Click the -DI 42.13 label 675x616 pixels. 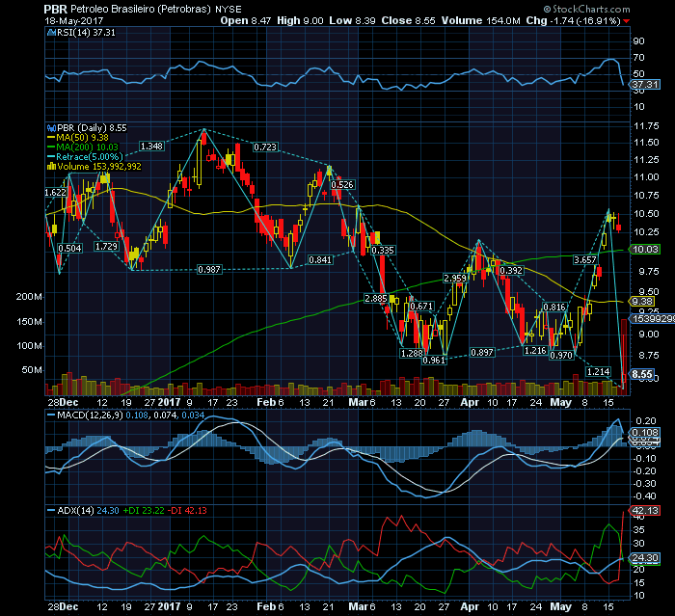coord(187,511)
